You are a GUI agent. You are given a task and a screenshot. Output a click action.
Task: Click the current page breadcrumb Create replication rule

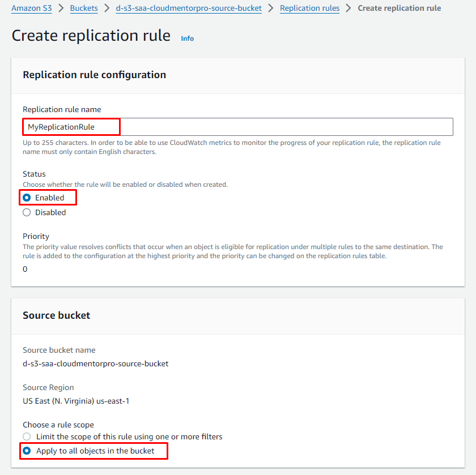(399, 8)
